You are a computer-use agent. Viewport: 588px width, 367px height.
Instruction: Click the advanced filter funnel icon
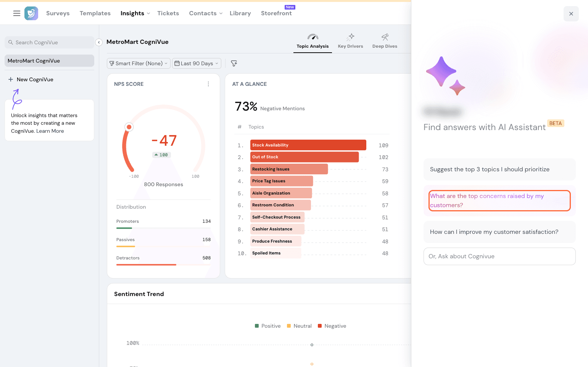click(234, 63)
